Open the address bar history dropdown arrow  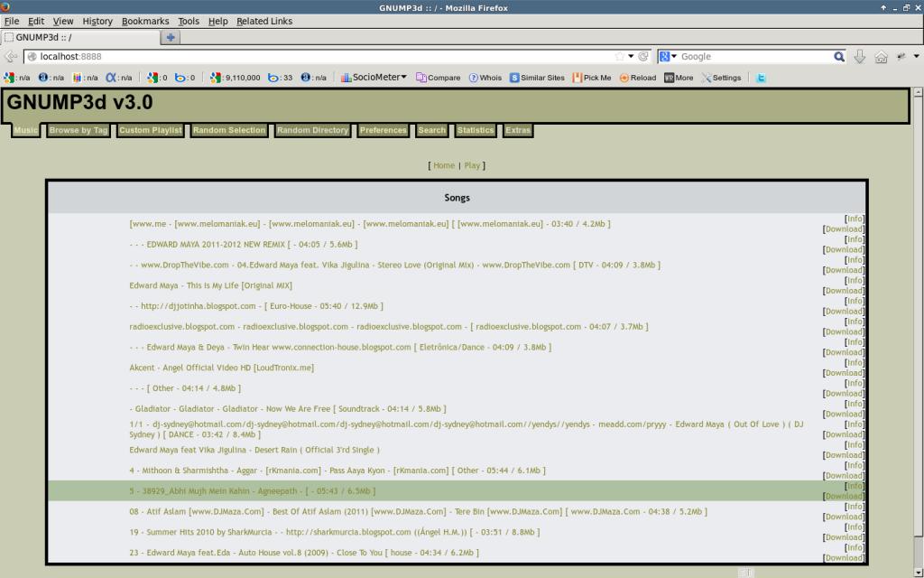point(631,57)
